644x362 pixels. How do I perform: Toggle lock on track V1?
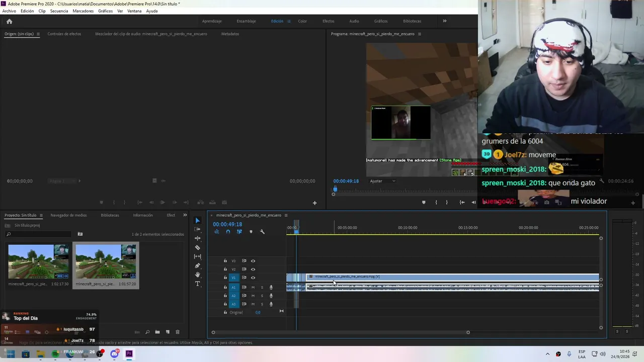tap(225, 278)
